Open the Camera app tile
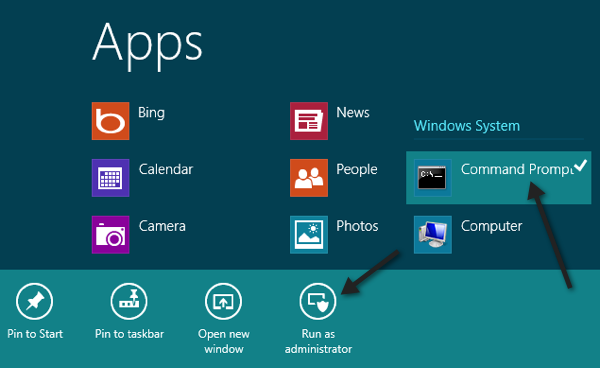600x368 pixels. pos(110,234)
